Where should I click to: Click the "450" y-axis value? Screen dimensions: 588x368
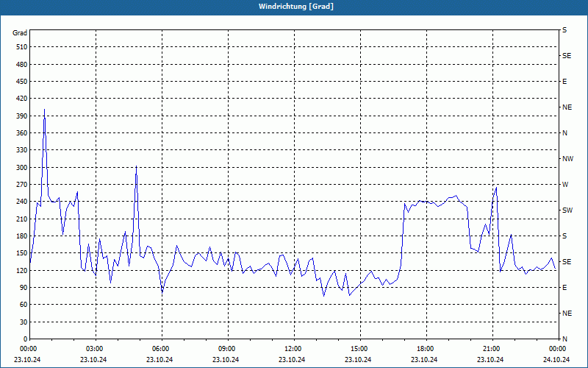point(21,82)
